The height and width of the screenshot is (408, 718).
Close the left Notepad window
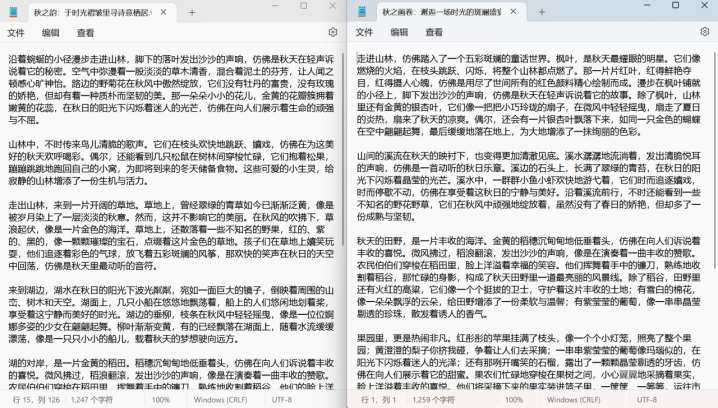[332, 6]
